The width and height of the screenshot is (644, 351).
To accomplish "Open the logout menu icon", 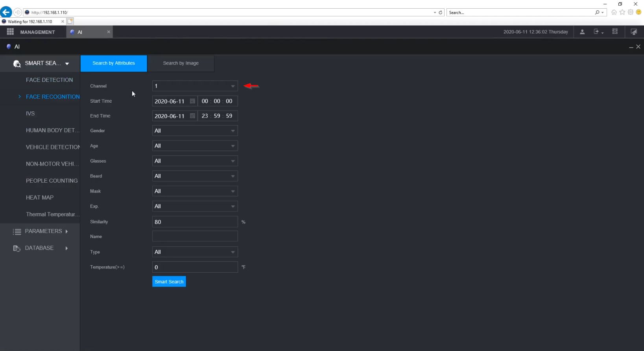I will [598, 32].
